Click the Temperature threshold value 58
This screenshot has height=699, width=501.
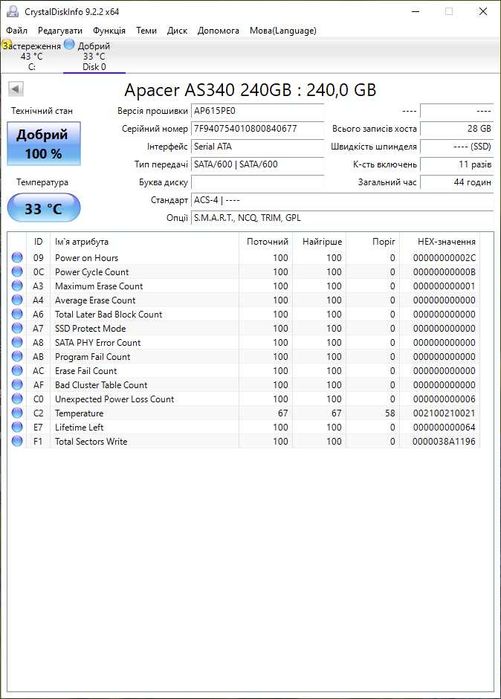tap(390, 413)
